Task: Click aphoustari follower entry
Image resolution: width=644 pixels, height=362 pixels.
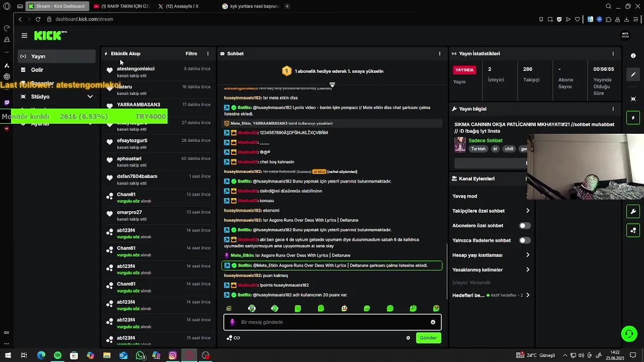Action: tap(158, 162)
